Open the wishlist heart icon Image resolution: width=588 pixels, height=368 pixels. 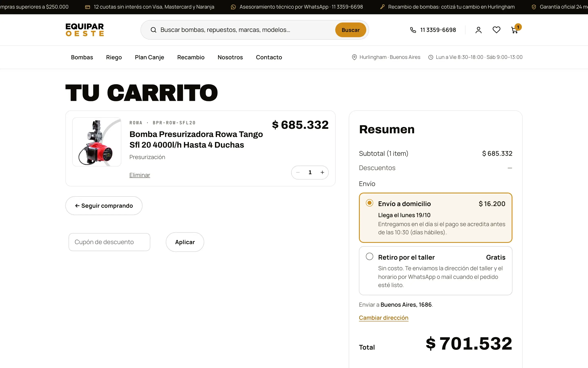click(x=496, y=30)
